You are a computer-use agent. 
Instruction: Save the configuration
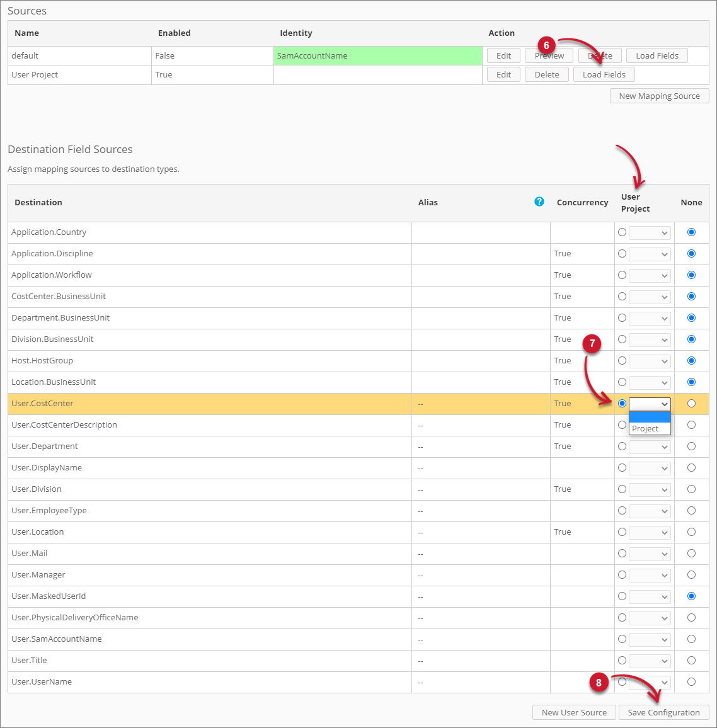tap(663, 712)
